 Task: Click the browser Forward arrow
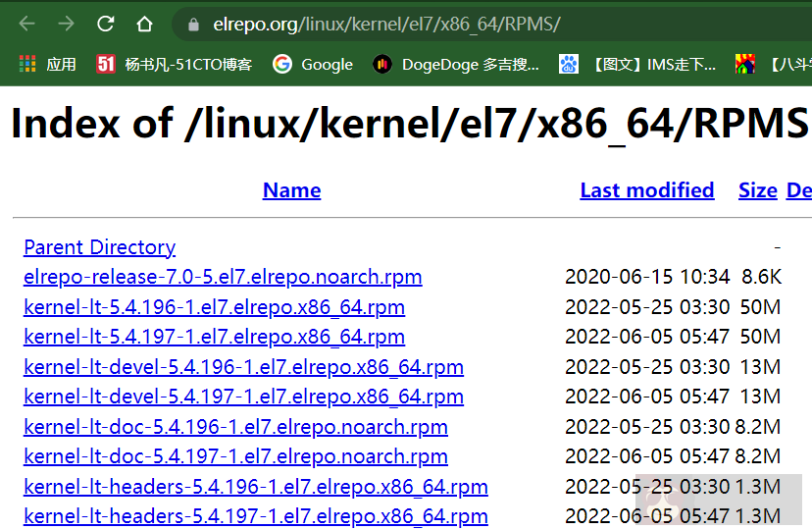tap(67, 24)
